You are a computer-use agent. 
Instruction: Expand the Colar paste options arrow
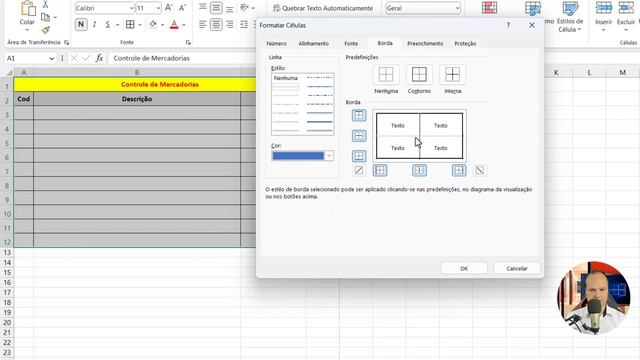pos(27,30)
